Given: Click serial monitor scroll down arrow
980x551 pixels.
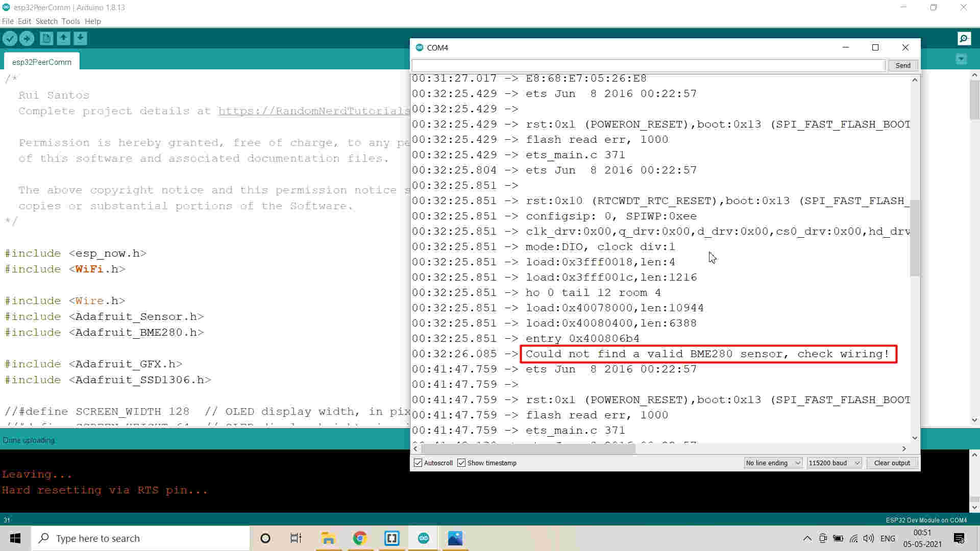Looking at the screenshot, I should click(x=915, y=438).
